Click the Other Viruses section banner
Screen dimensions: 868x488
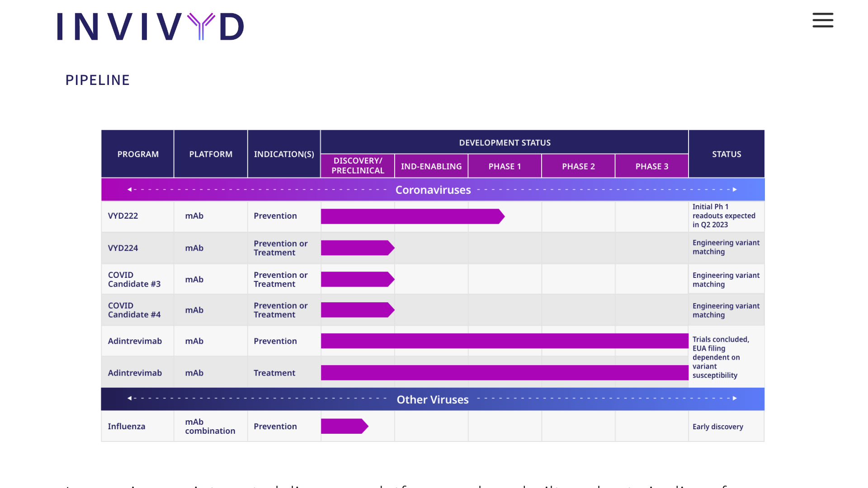(433, 399)
